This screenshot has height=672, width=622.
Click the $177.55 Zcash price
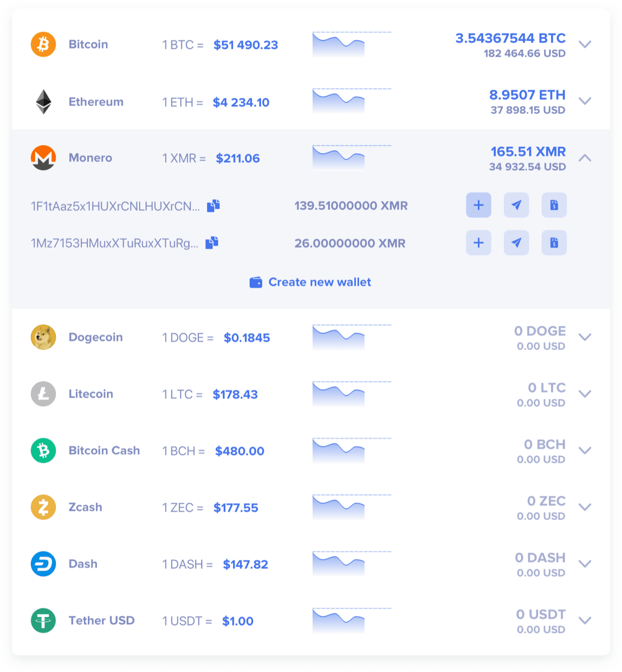(236, 508)
